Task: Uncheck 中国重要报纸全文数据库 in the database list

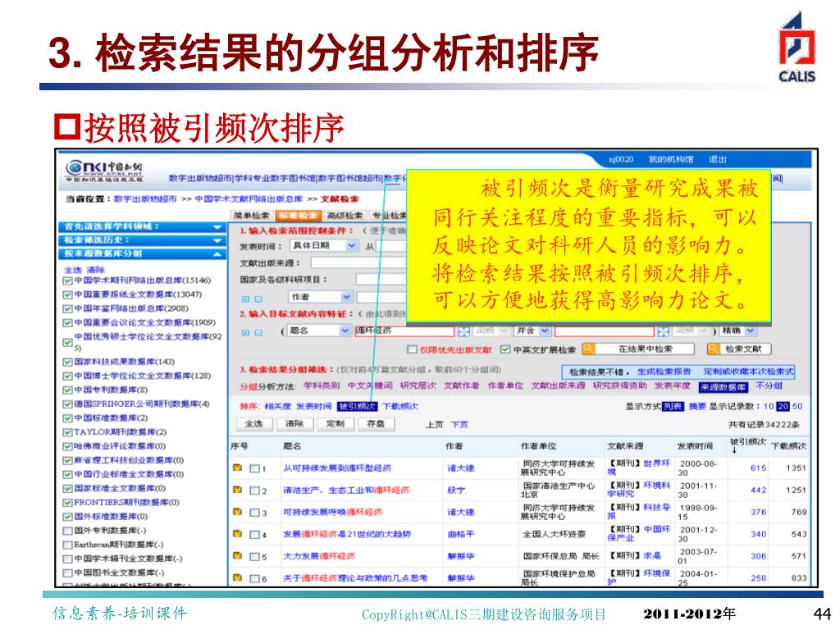Action: (x=67, y=294)
